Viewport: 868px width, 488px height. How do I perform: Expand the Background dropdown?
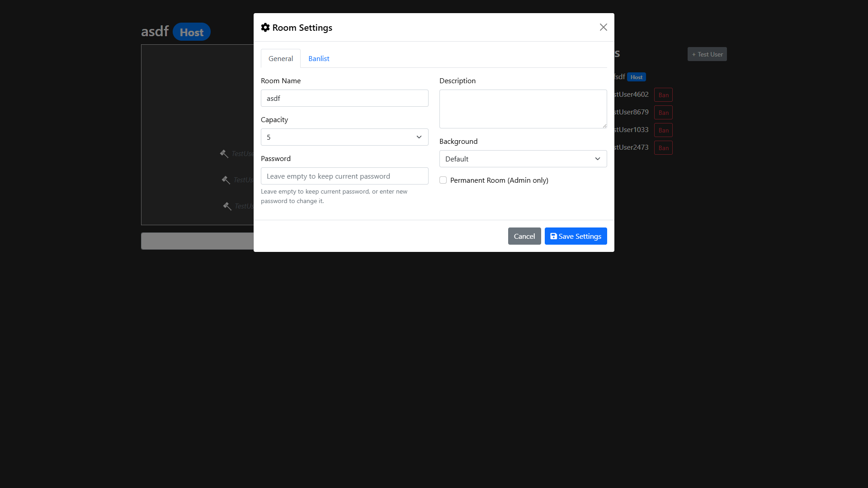pos(523,159)
